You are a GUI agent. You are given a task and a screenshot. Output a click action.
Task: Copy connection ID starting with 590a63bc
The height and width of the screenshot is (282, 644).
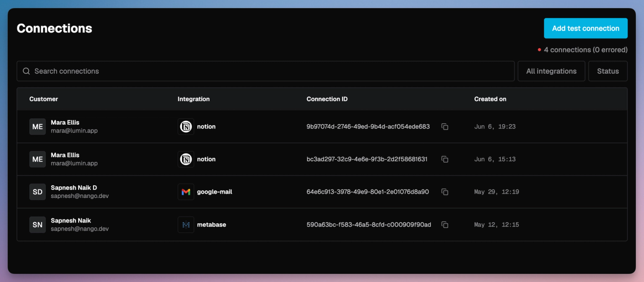[x=445, y=224]
